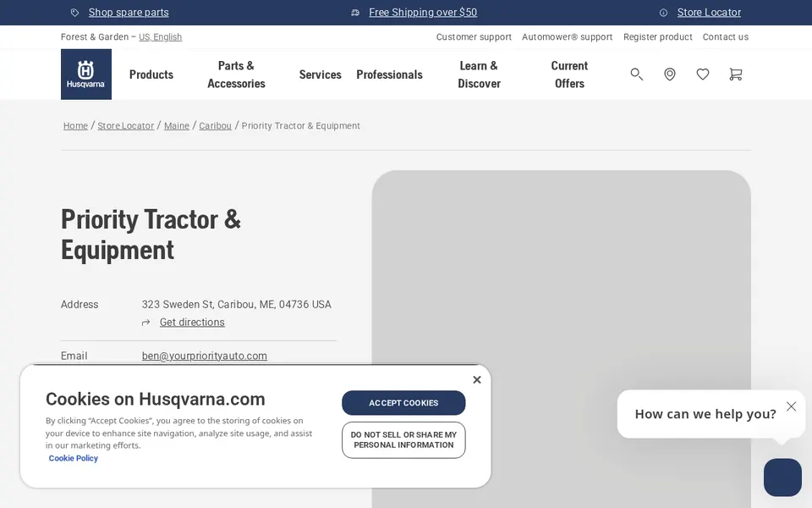This screenshot has width=812, height=508.
Task: Open Customer support link
Action: 474,36
